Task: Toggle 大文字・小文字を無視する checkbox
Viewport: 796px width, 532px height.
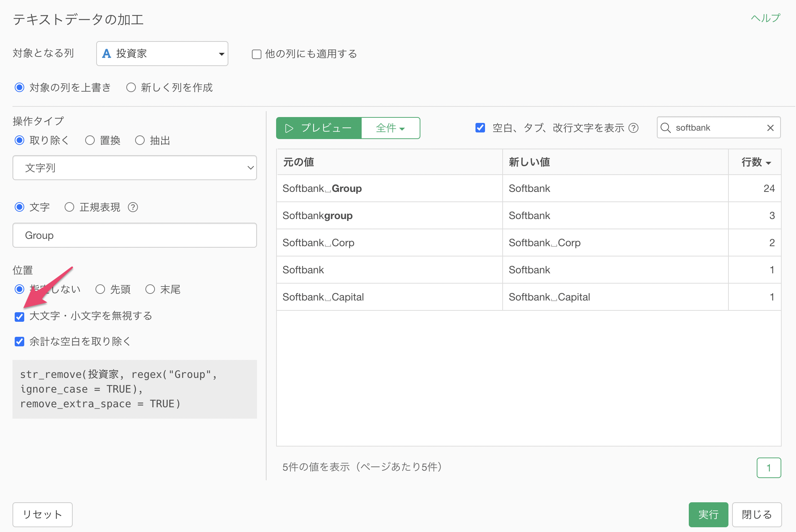Action: [19, 316]
